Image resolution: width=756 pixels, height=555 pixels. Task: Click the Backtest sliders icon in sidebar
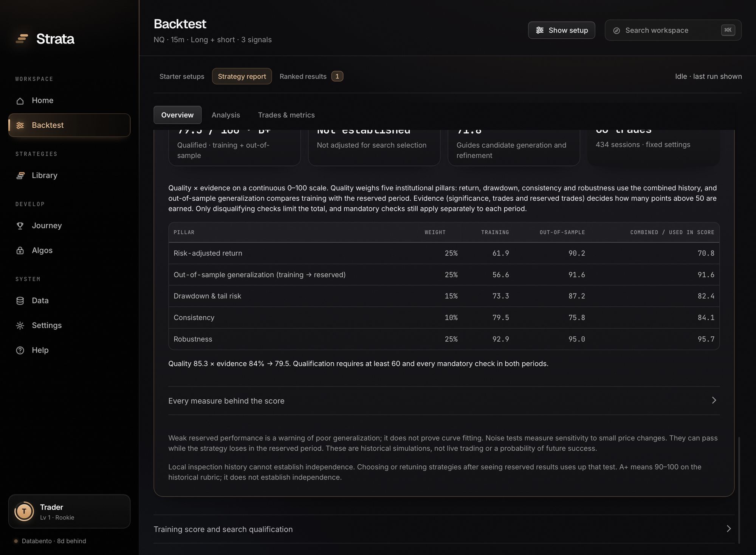pyautogui.click(x=20, y=125)
